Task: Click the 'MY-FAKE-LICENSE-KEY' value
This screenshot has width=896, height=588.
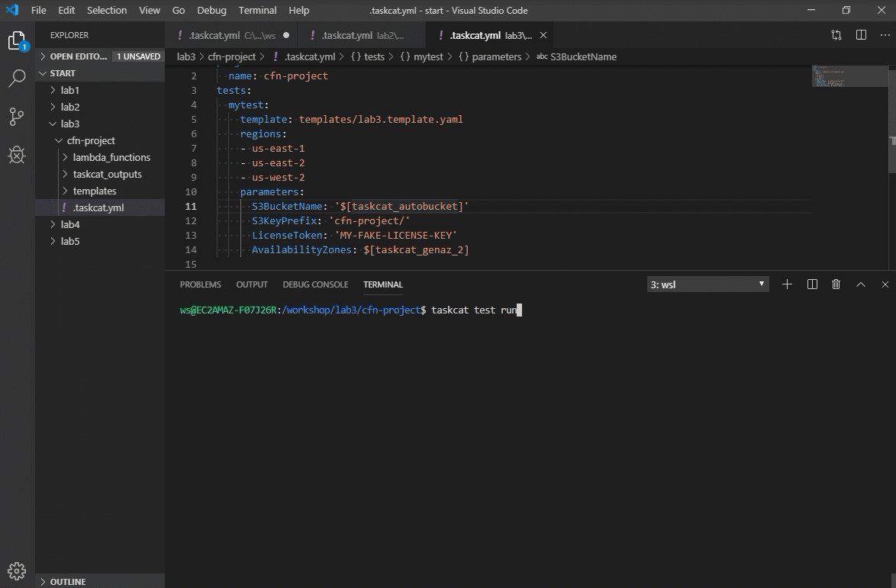Action: coord(395,235)
